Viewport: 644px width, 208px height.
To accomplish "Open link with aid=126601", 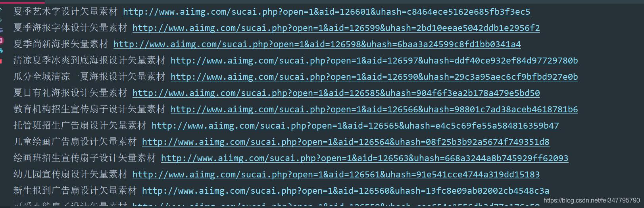I will (327, 12).
